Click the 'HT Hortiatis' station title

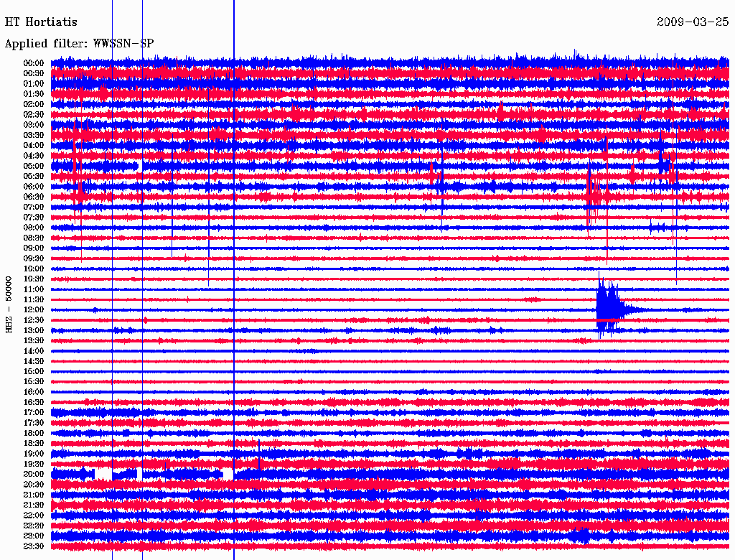(41, 22)
